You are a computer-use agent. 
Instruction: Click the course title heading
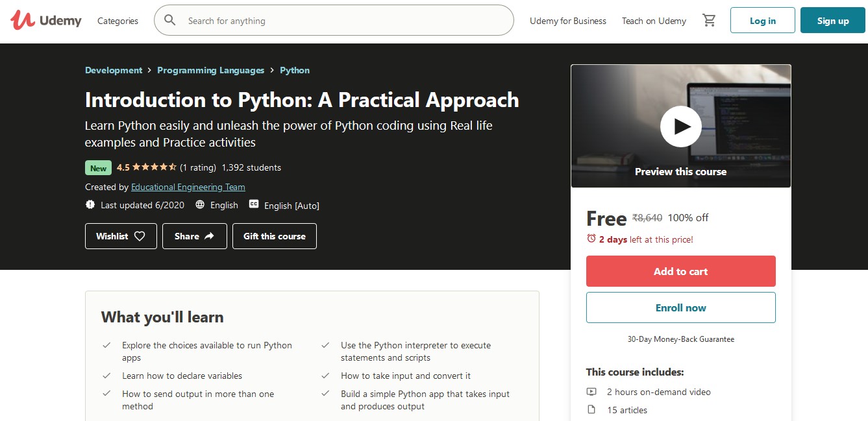click(x=302, y=100)
